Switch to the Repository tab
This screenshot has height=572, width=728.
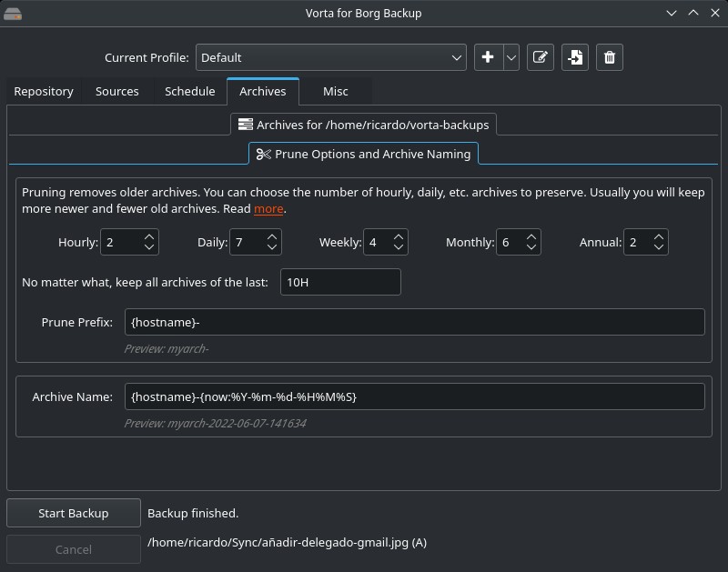[x=44, y=91]
